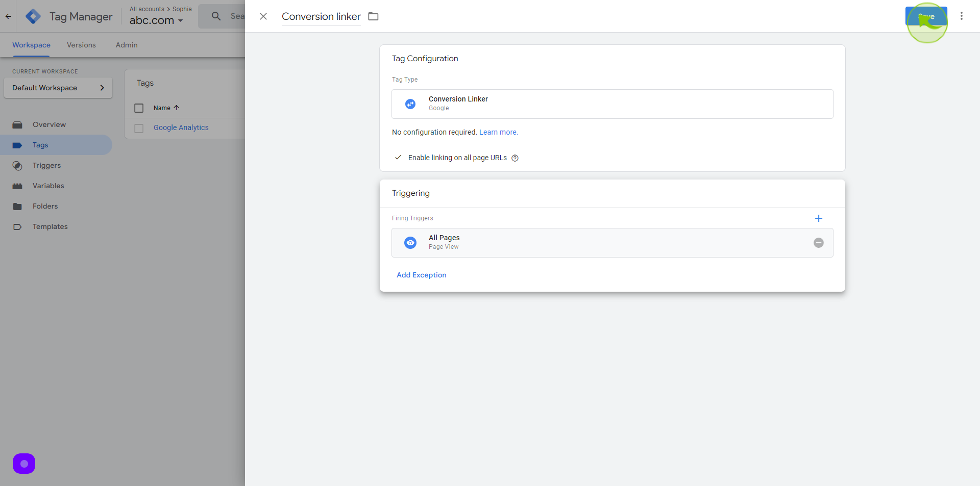
Task: Open the three-dot more options menu
Action: [962, 16]
